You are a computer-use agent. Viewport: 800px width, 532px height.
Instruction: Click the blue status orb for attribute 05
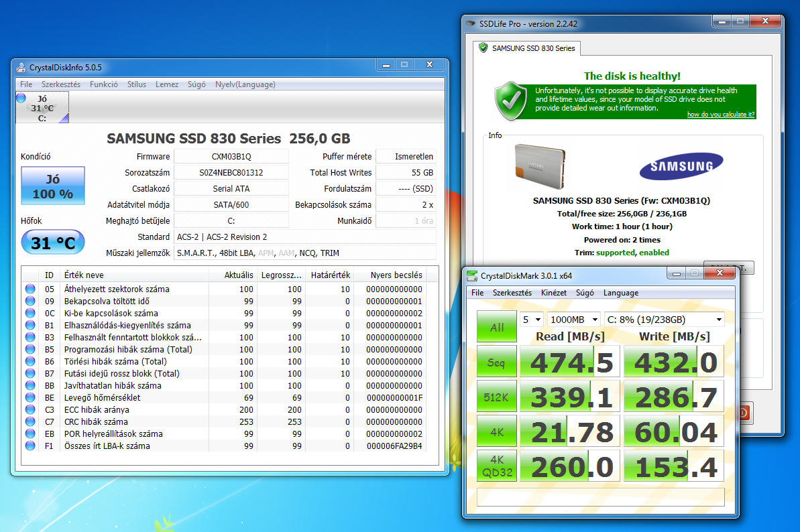click(x=30, y=289)
